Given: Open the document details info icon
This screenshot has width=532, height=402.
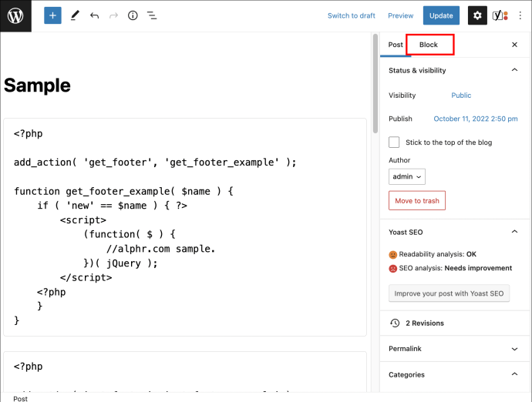Looking at the screenshot, I should [133, 15].
